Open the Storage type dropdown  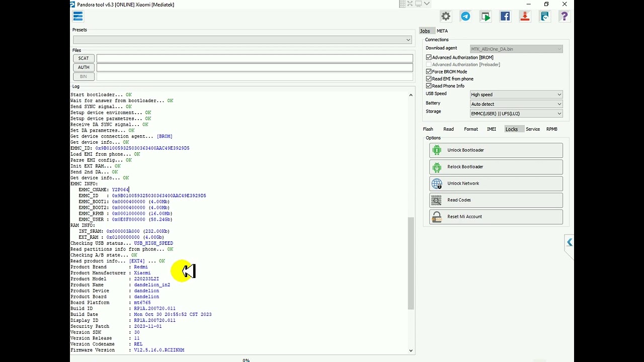(516, 114)
